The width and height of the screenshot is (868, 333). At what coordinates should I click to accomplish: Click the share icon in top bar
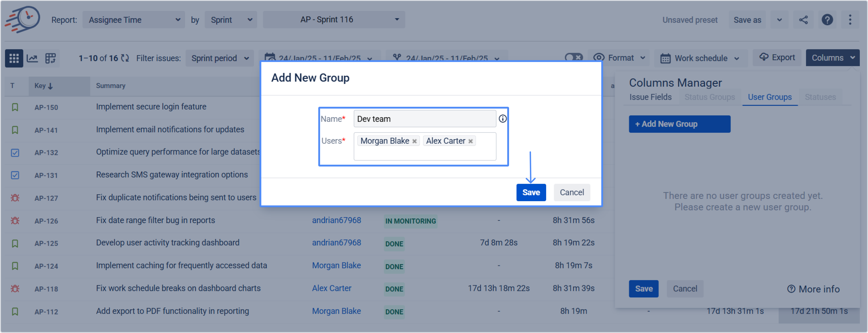803,20
